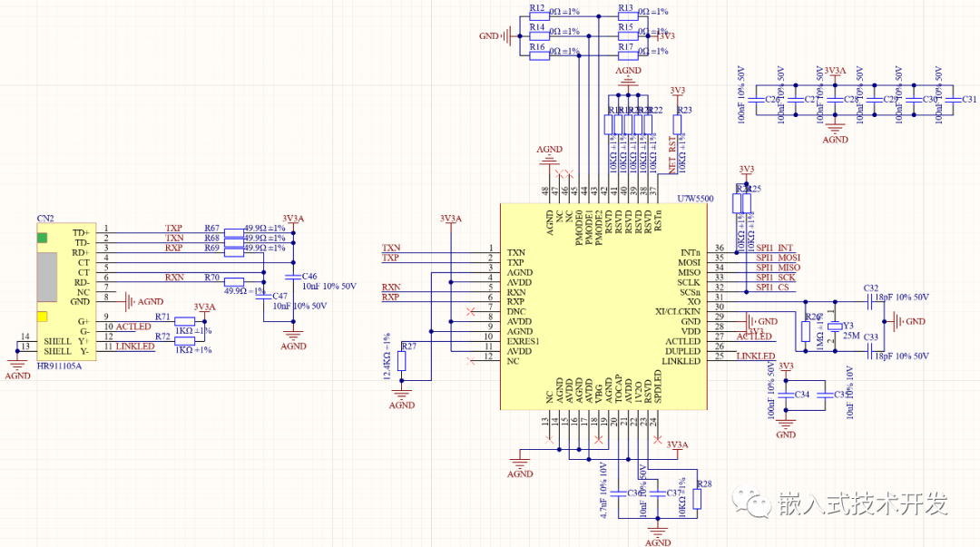
Task: Click resistor R26 1MΩ beside the crystal
Action: click(x=805, y=333)
